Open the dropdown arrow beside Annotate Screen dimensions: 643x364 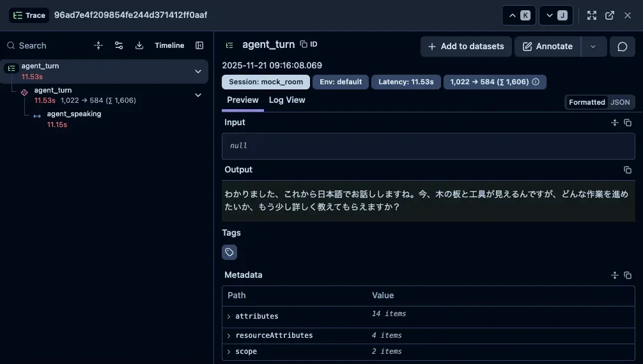593,47
